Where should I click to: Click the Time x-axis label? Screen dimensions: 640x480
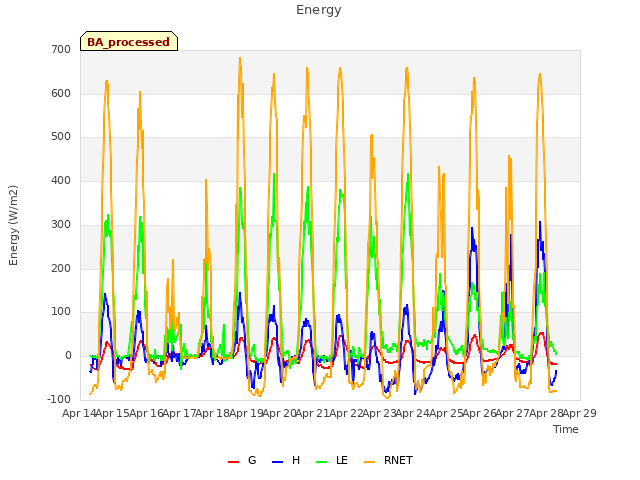coord(566,429)
